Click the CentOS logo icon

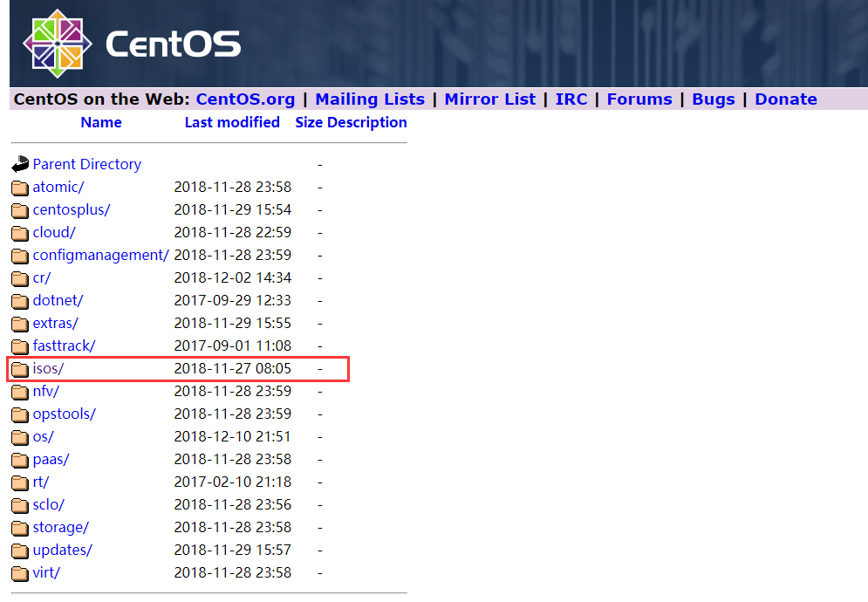[57, 44]
